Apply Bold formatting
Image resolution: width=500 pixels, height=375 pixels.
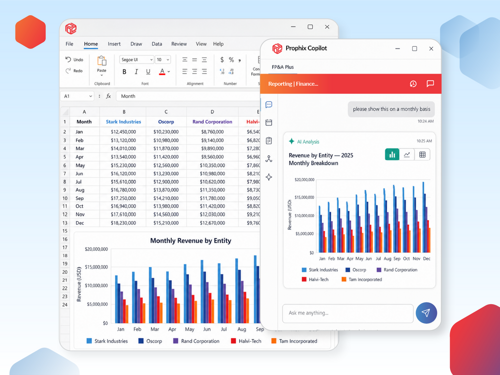(124, 72)
